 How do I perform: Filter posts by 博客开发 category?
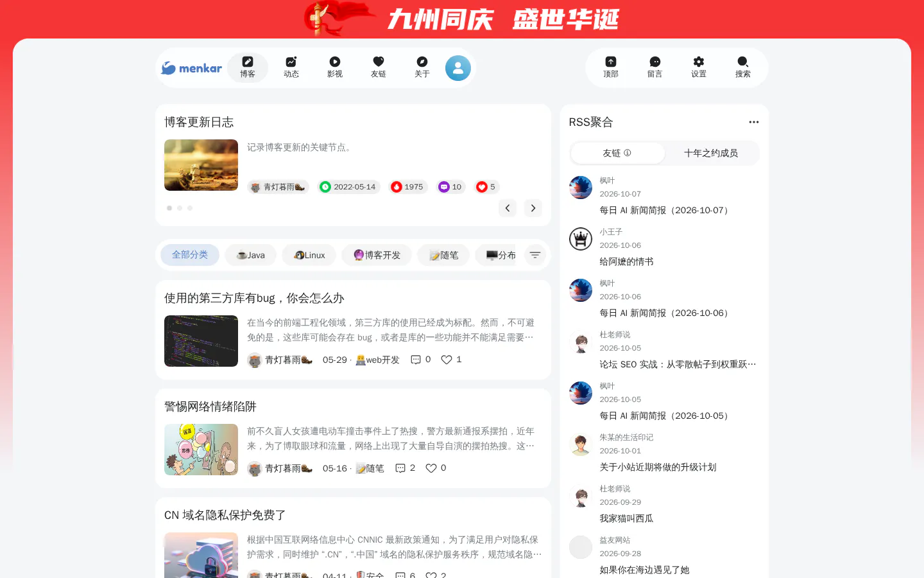pos(377,255)
